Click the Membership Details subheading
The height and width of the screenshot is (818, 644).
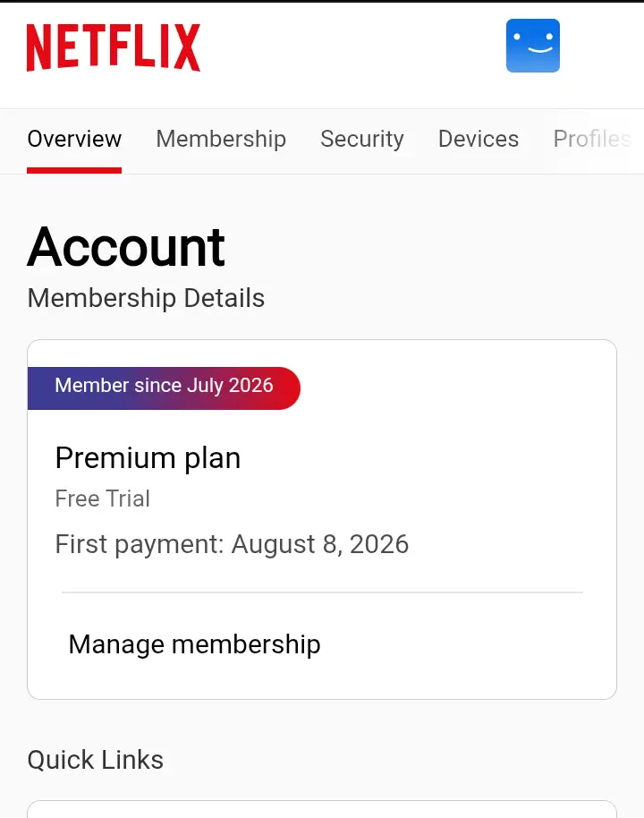[146, 298]
